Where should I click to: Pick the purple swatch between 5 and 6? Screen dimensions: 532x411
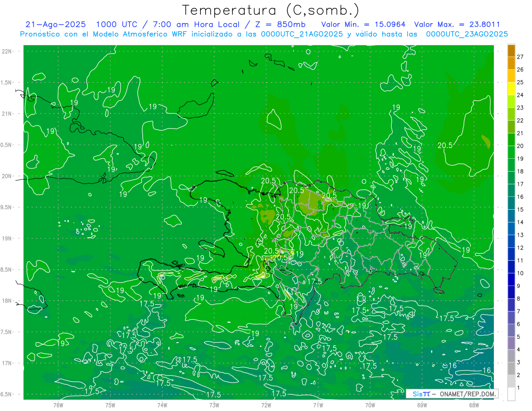point(511,330)
